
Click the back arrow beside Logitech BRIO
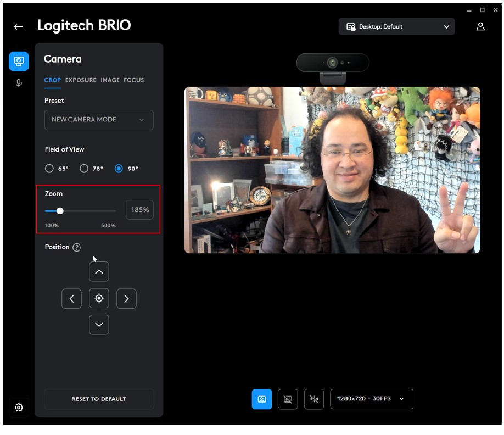coord(19,26)
